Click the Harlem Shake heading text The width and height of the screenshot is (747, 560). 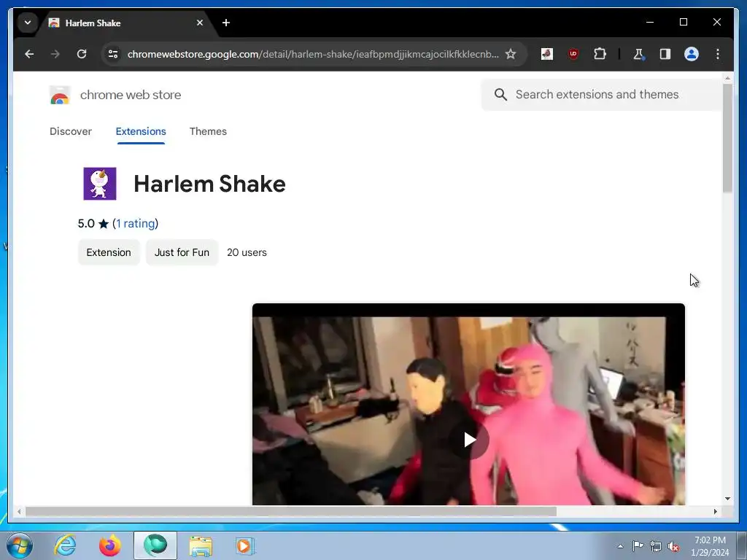(209, 184)
